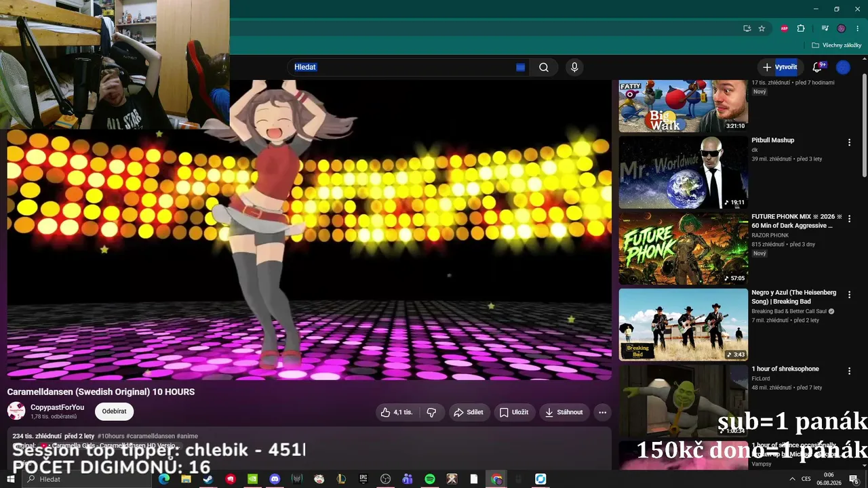Switch the CES keyboard language indicator
868x488 pixels.
806,479
